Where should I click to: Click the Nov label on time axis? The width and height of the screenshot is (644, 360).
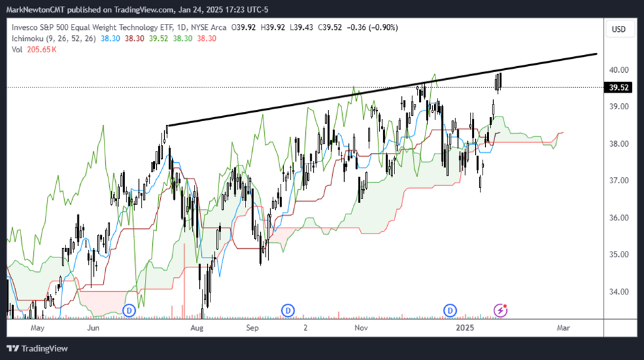click(x=361, y=328)
